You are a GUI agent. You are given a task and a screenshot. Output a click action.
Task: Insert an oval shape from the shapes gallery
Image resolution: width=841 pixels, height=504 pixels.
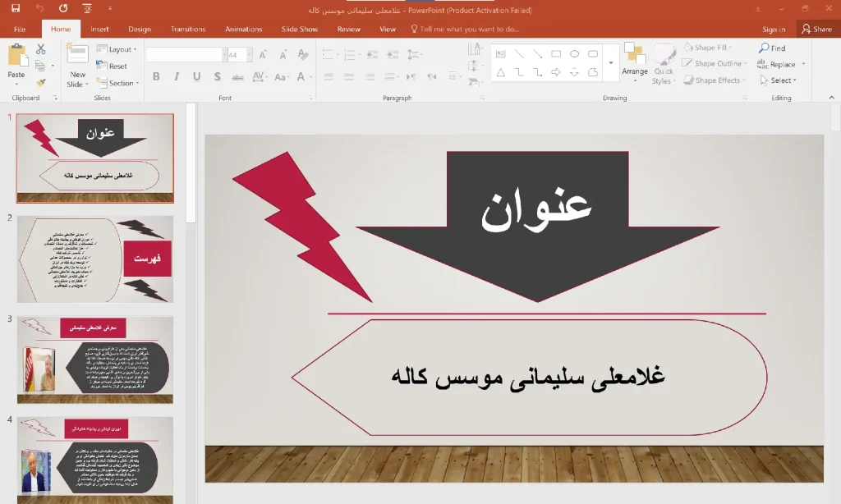click(573, 53)
